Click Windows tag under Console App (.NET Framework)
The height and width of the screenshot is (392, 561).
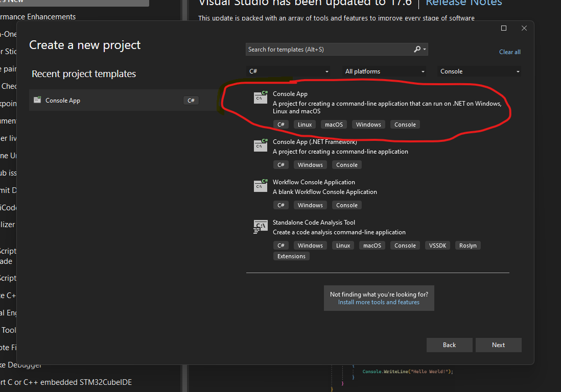coord(310,165)
